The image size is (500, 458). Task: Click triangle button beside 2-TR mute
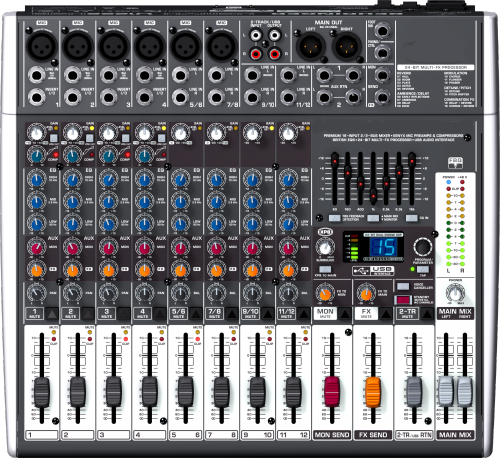[x=427, y=313]
